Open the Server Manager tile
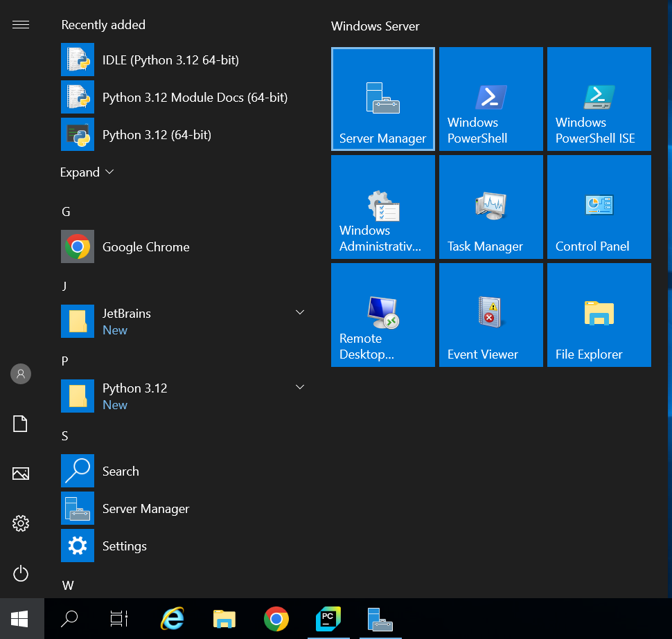This screenshot has width=672, height=639. point(383,99)
